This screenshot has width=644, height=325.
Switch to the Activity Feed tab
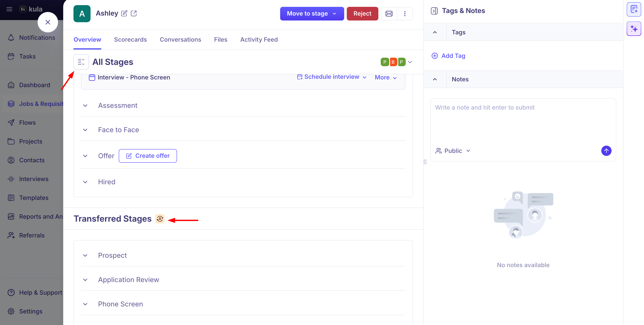pyautogui.click(x=259, y=40)
